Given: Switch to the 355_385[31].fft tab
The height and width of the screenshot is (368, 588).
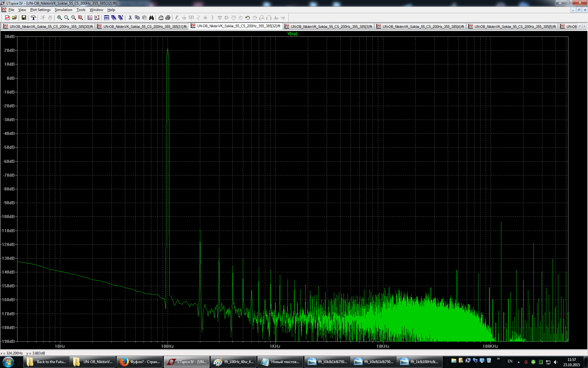Looking at the screenshot, I should click(x=142, y=27).
